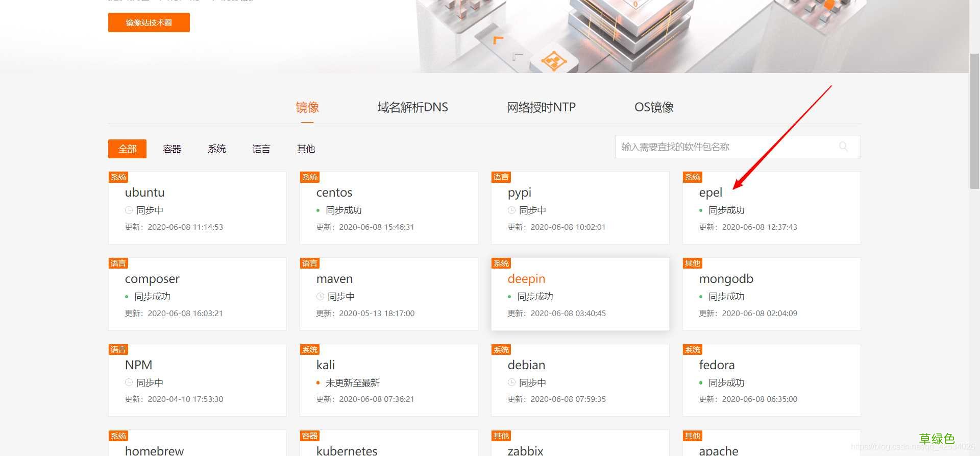Open the centos mirror
980x456 pixels.
coord(334,193)
